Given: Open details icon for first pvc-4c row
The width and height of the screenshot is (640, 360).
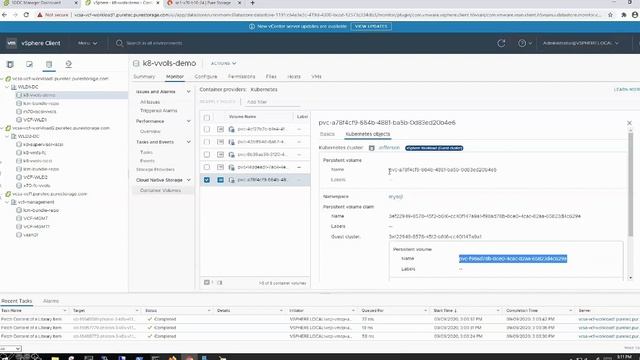Looking at the screenshot, I should tap(220, 129).
